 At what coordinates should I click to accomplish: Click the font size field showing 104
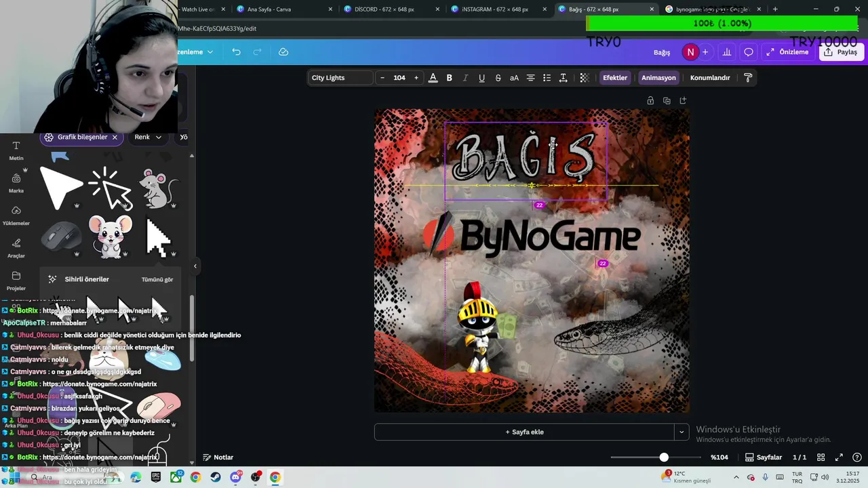pyautogui.click(x=399, y=78)
